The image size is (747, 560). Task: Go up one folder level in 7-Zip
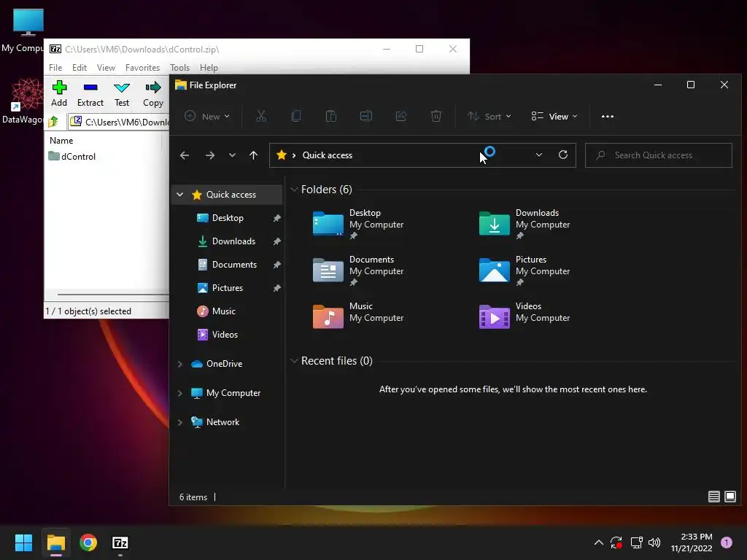coord(53,122)
